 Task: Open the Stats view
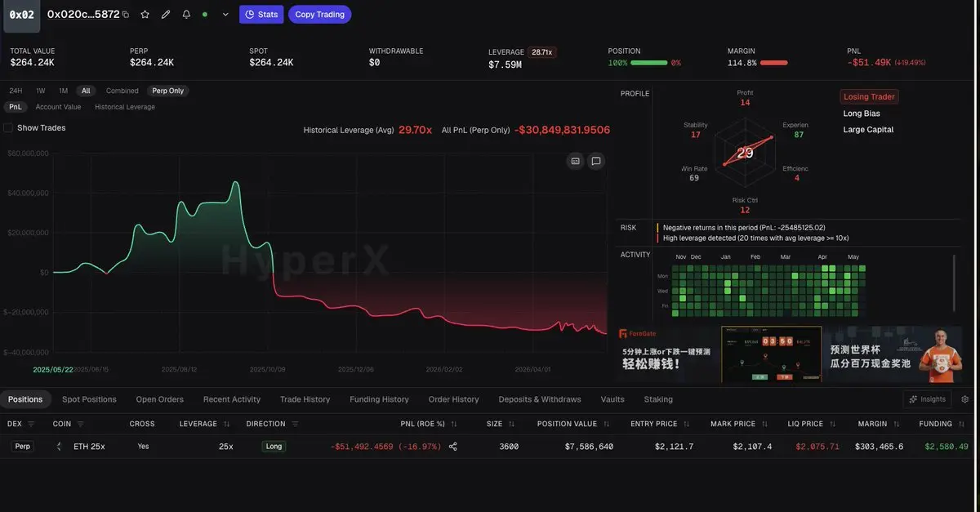261,14
